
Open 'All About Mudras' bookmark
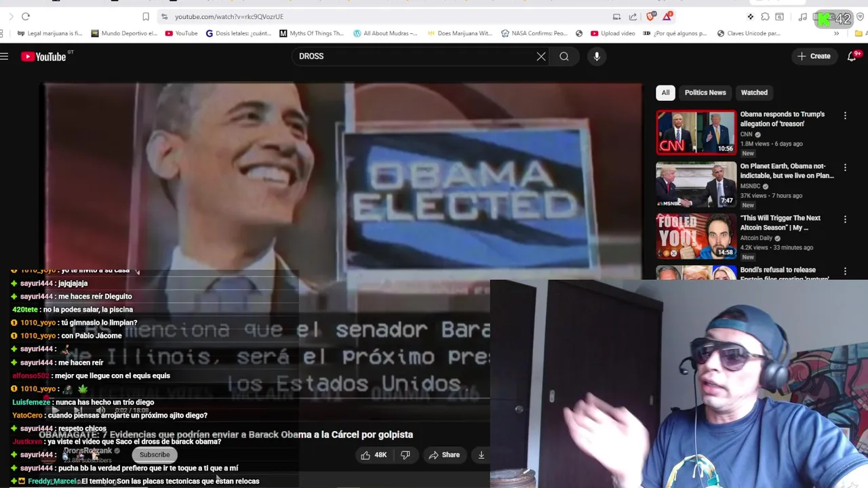385,33
